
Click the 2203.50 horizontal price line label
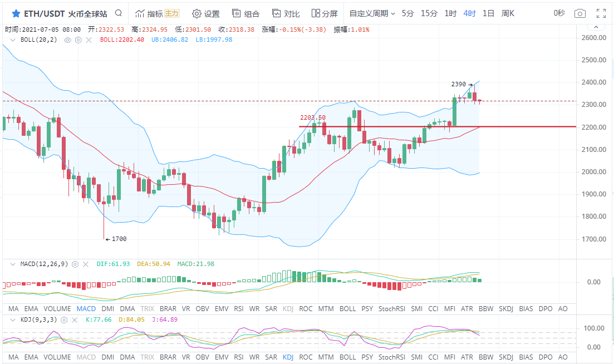[313, 117]
